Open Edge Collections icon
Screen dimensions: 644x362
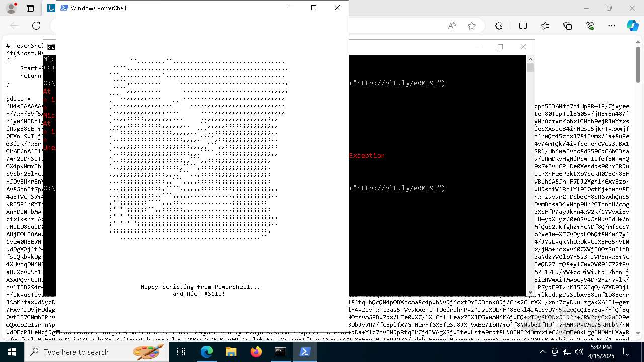coord(568,26)
